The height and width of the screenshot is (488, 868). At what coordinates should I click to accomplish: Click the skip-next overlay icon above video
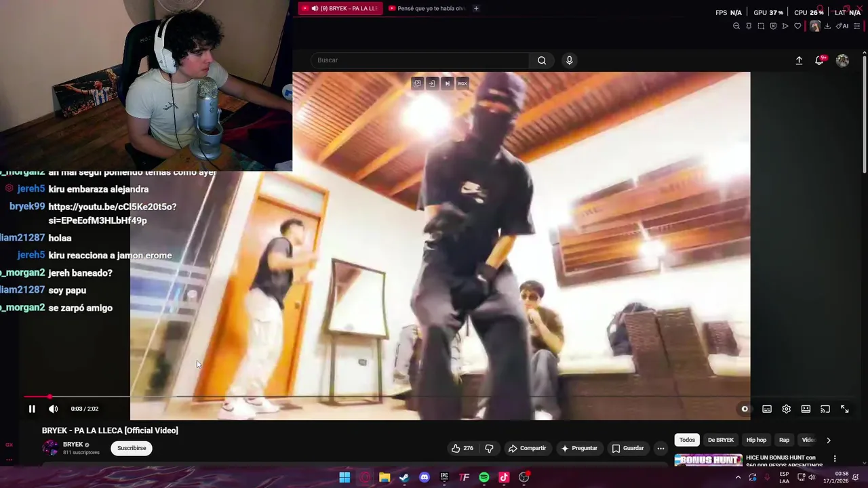[x=447, y=83]
